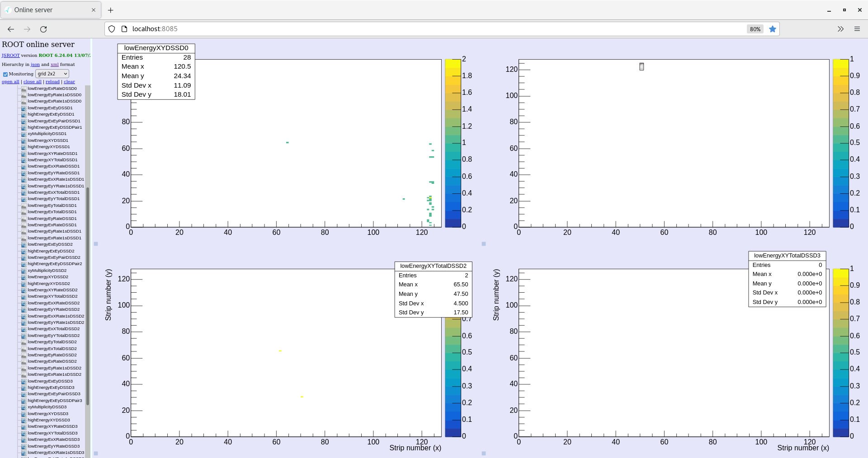Image resolution: width=868 pixels, height=458 pixels.
Task: Toggle the Monitoring checkbox
Action: (5, 74)
